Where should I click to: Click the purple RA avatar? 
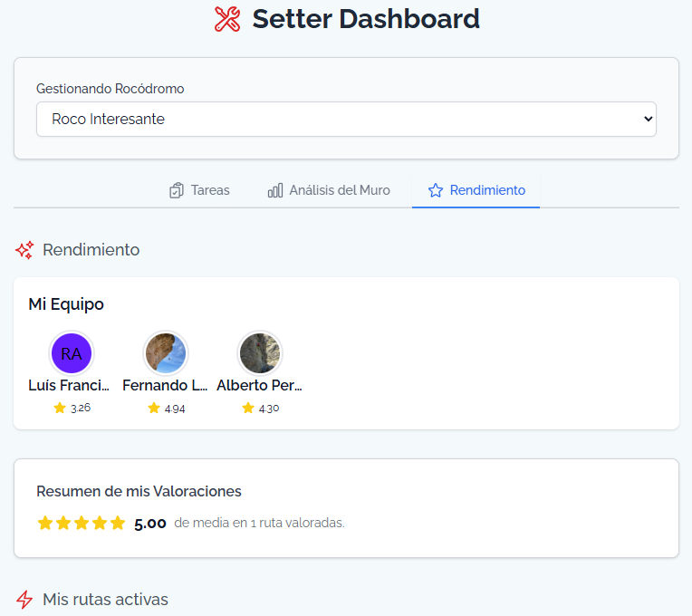tap(72, 353)
